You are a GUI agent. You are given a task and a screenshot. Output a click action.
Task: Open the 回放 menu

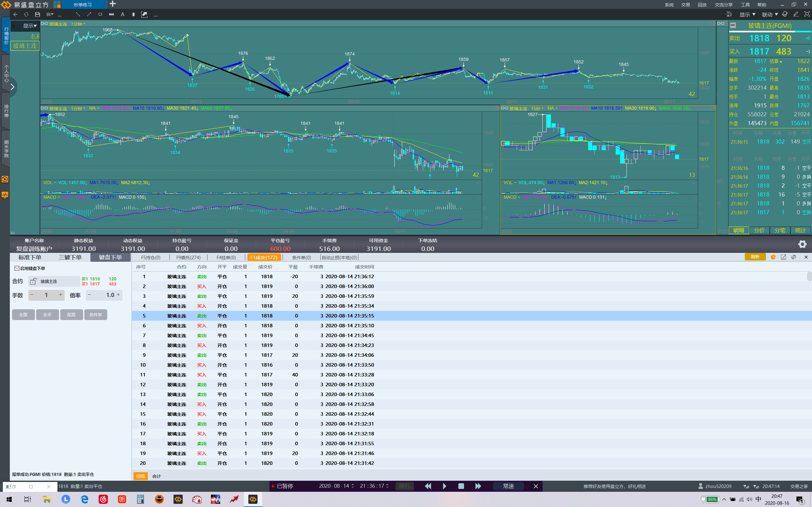(x=702, y=5)
